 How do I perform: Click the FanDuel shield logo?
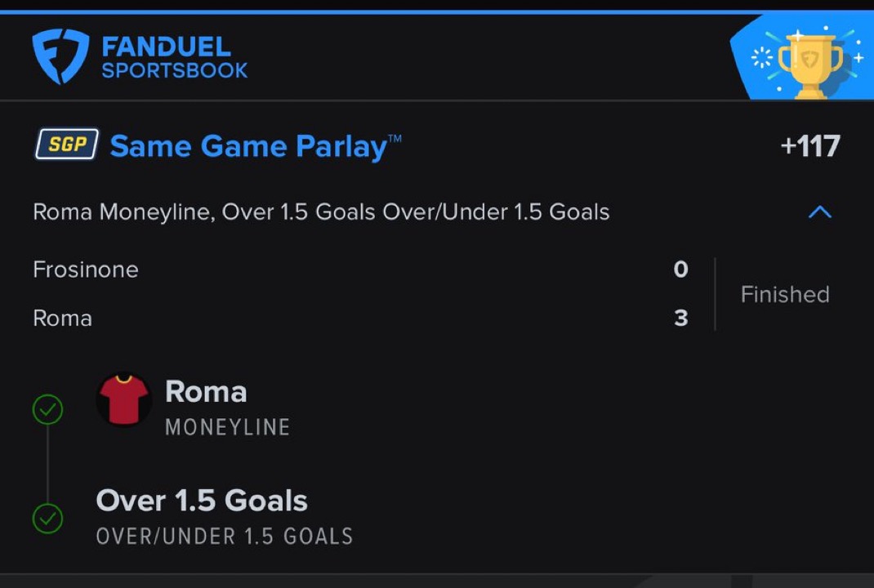[x=60, y=56]
